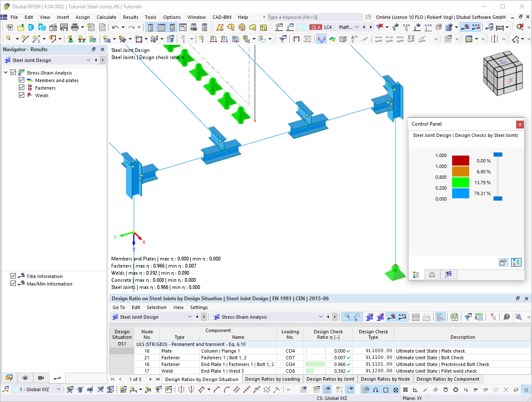Select the new line tool icon
Viewport: 532px width, 402px height.
pyautogui.click(x=25, y=39)
